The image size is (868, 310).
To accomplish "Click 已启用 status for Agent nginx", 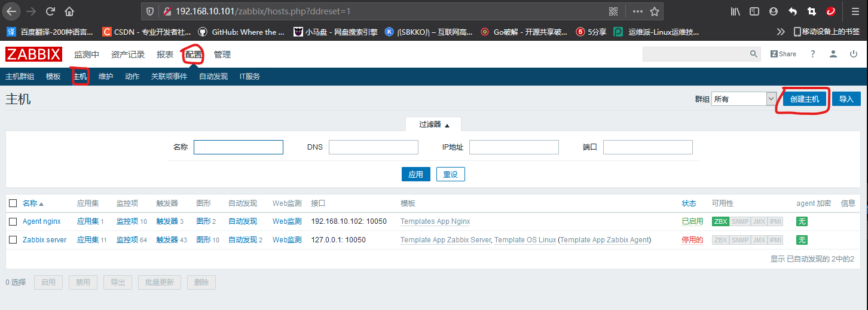I will (692, 221).
